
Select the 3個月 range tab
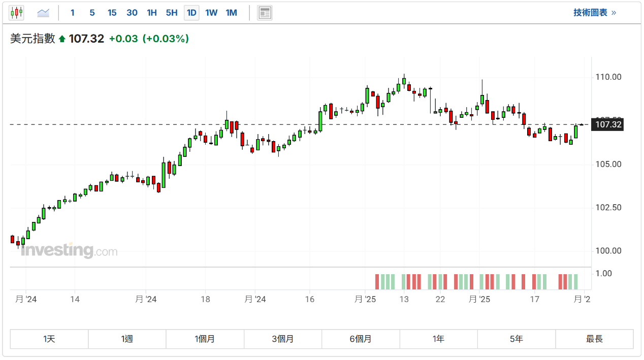click(283, 339)
